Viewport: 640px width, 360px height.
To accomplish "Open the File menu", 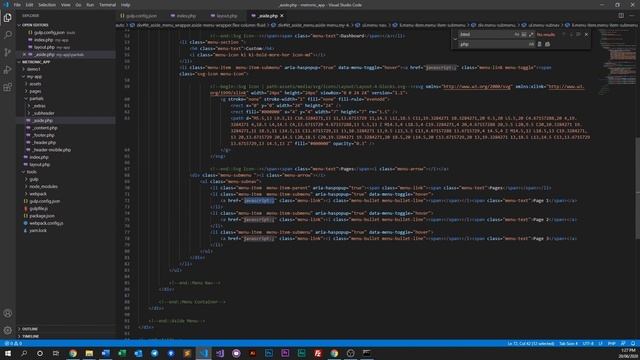I will (x=17, y=5).
